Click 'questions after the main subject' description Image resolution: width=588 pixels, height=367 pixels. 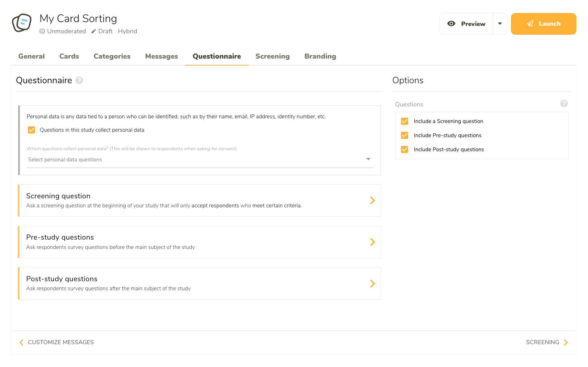tap(108, 288)
